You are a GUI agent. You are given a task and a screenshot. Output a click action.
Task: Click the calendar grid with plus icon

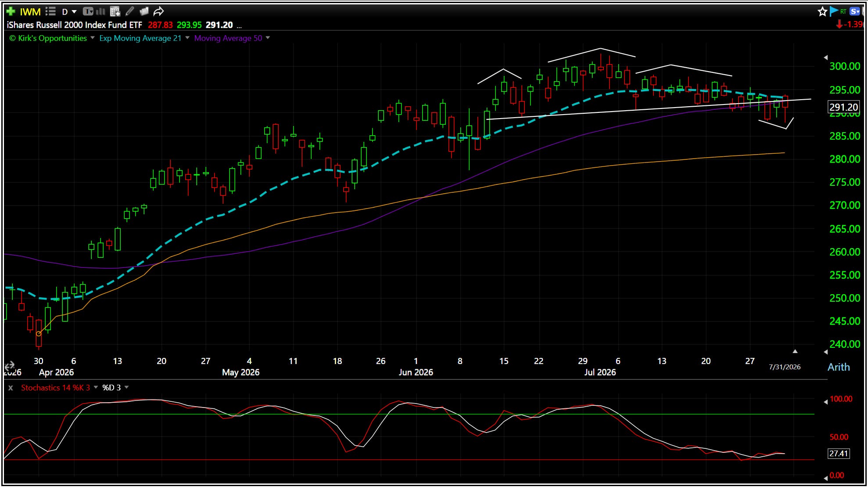point(115,11)
